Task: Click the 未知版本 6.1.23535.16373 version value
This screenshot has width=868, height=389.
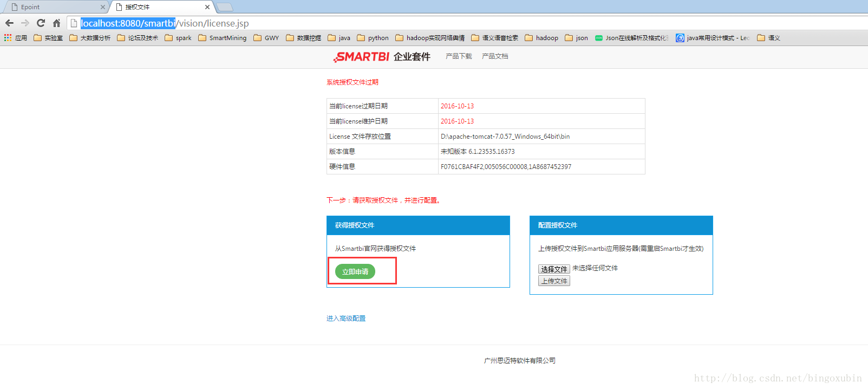Action: tap(478, 152)
